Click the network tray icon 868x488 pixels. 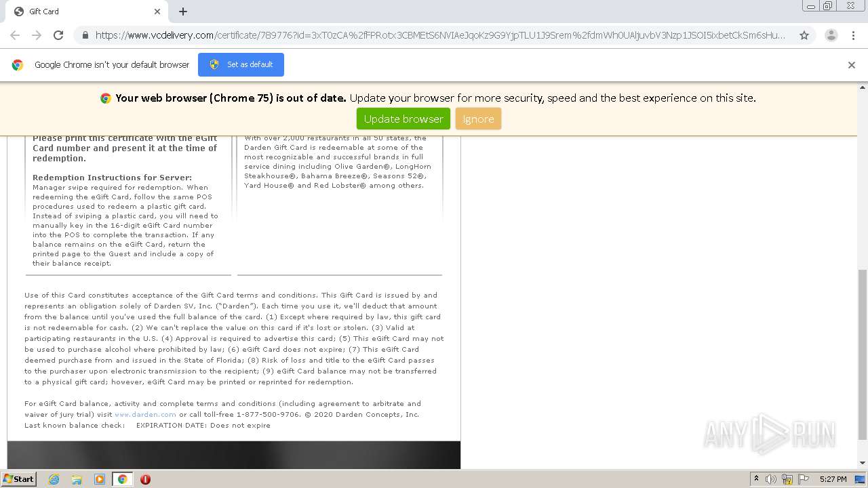[787, 479]
